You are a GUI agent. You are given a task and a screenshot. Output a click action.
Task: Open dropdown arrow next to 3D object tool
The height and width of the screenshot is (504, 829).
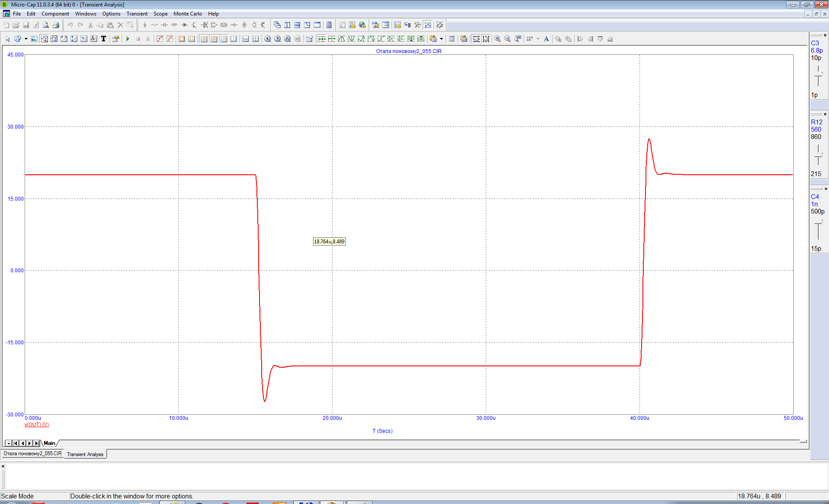tap(26, 39)
